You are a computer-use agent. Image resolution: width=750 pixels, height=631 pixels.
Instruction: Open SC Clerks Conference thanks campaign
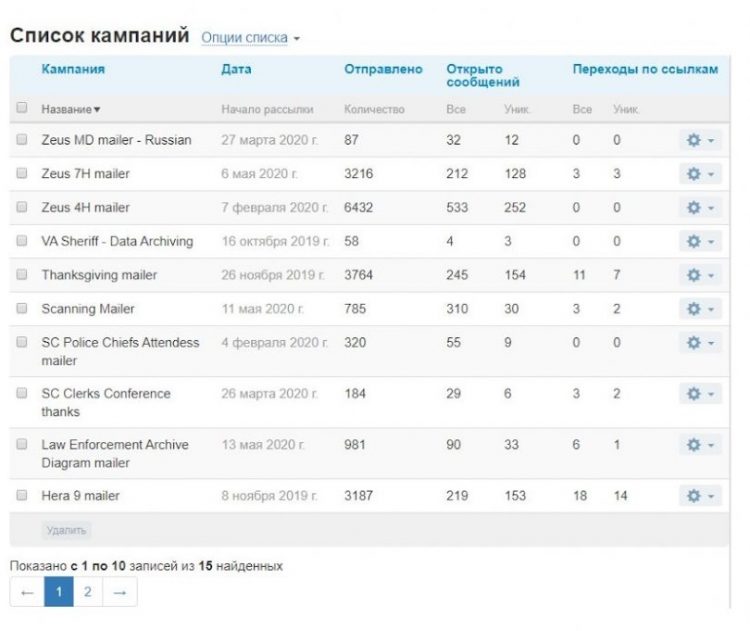click(x=106, y=403)
